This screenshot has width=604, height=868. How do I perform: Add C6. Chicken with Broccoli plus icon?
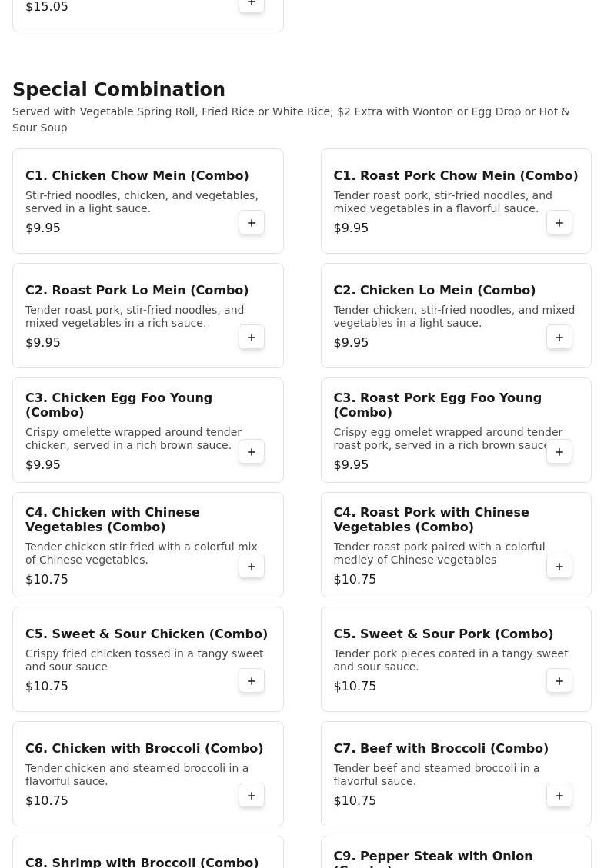252,796
